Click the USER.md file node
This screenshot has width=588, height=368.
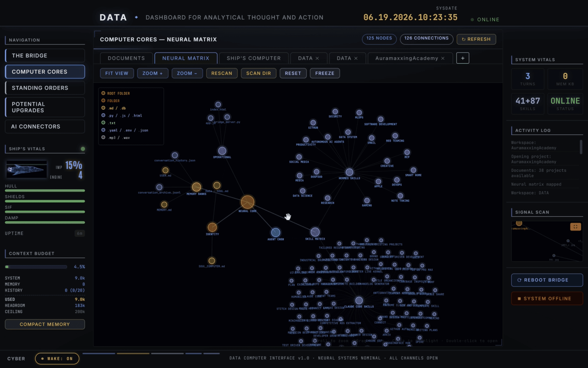tap(165, 170)
